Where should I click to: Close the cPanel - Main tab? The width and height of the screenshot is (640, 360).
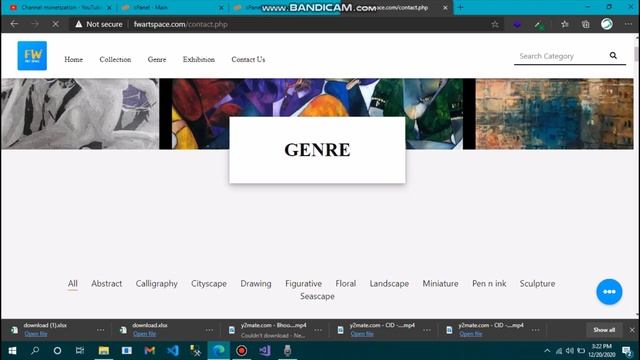point(221,7)
